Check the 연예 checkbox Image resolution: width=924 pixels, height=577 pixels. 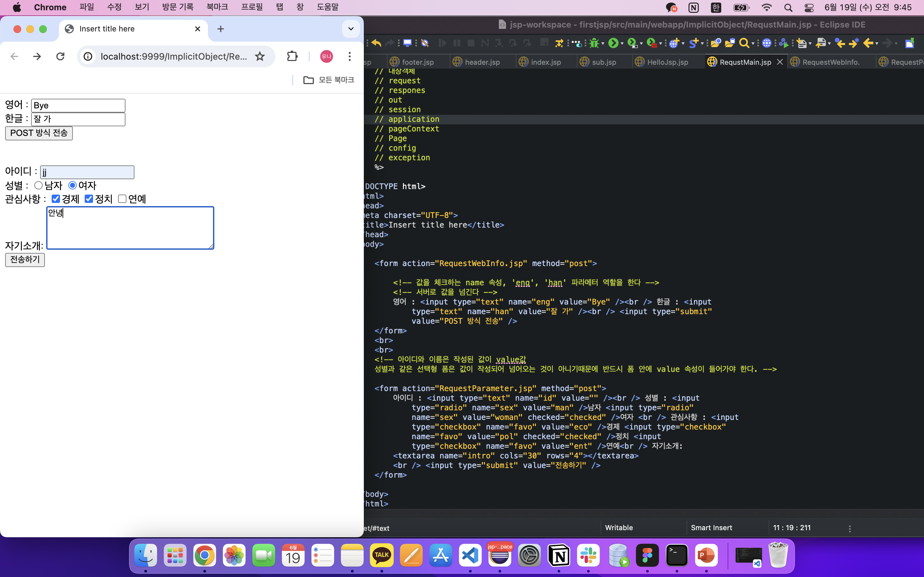point(122,199)
